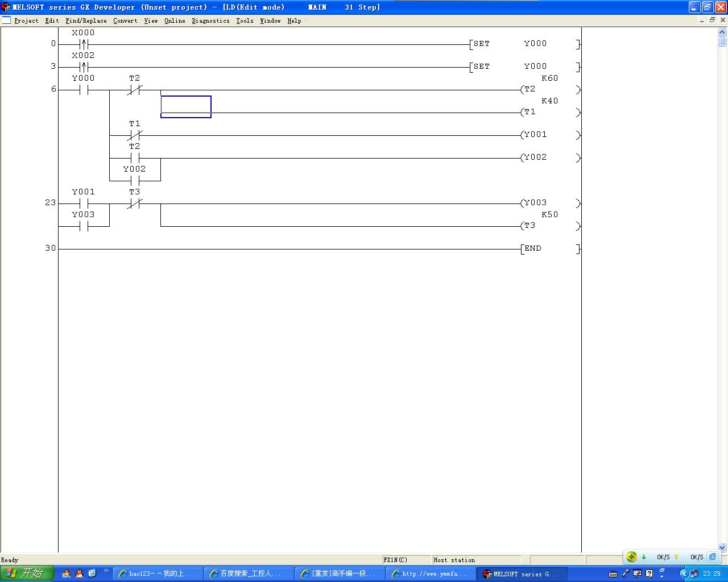Open the Convert menu
728x582 pixels.
[125, 20]
